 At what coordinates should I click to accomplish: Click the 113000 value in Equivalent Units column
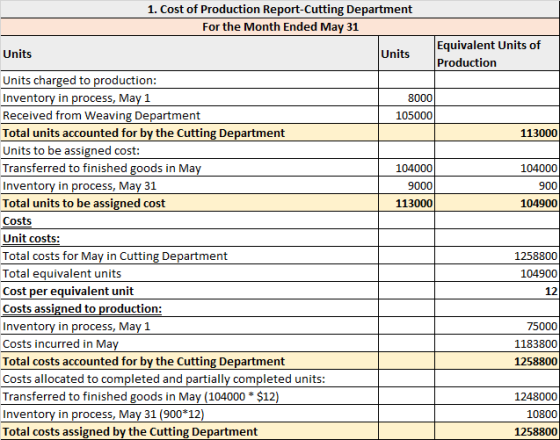tap(497, 132)
